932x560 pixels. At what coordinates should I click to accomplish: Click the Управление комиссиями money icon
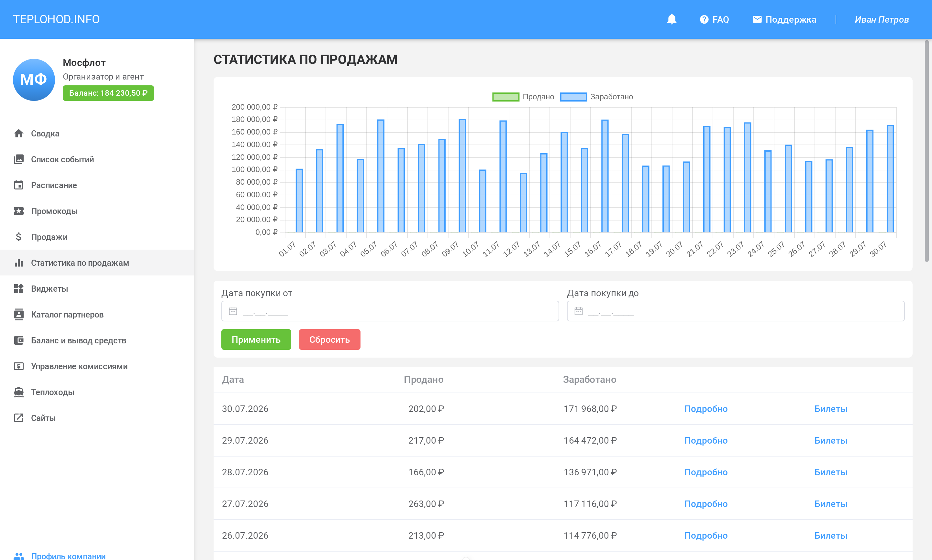coord(18,366)
